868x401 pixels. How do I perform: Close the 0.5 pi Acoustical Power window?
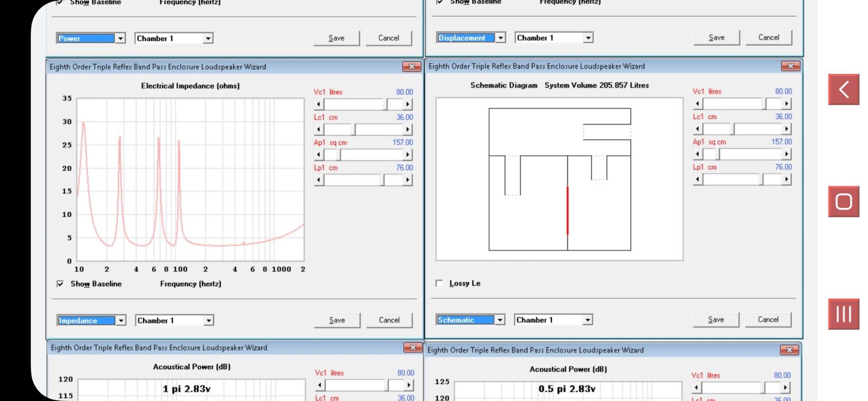coord(789,350)
